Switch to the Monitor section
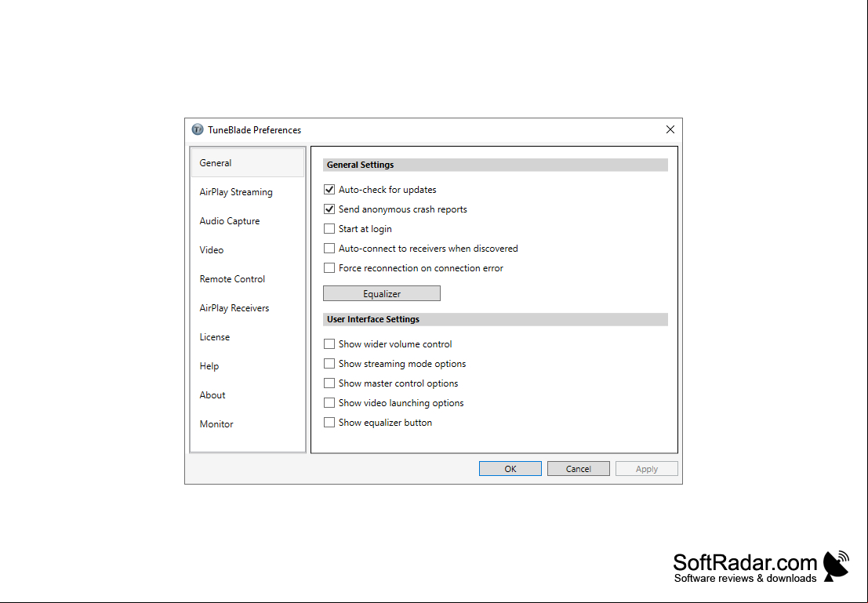Viewport: 868px width, 603px height. click(x=248, y=424)
